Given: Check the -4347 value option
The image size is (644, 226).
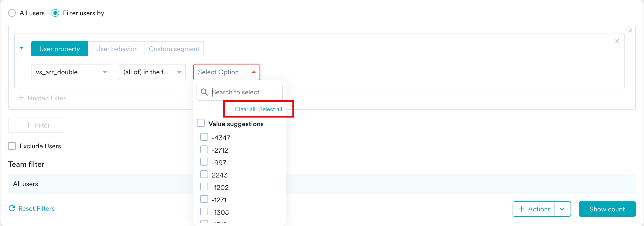Looking at the screenshot, I should (x=204, y=137).
